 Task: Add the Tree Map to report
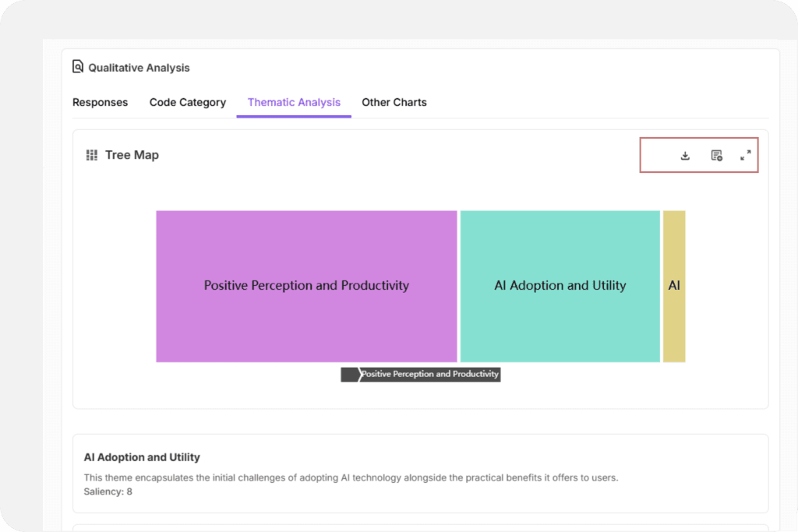716,156
